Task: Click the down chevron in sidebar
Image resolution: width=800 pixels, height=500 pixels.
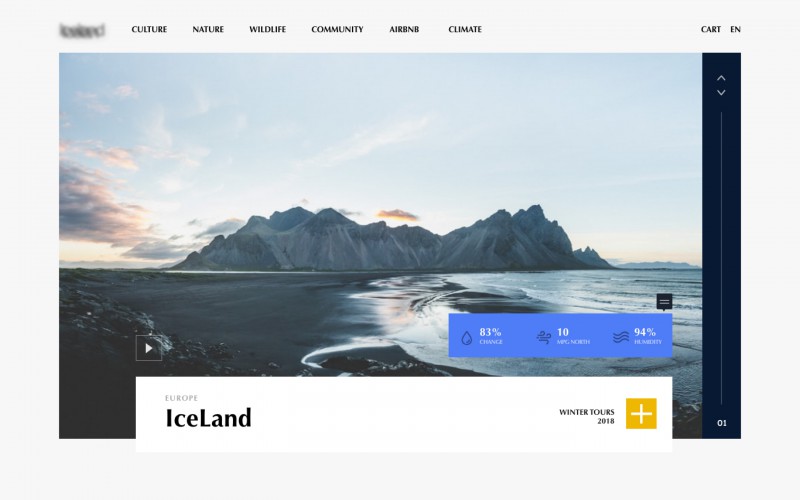Action: point(721,92)
